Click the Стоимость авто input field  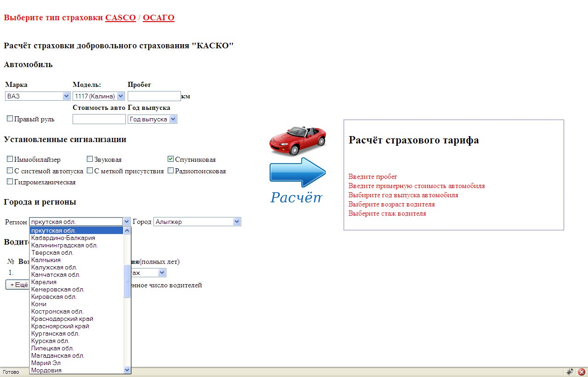pos(99,119)
